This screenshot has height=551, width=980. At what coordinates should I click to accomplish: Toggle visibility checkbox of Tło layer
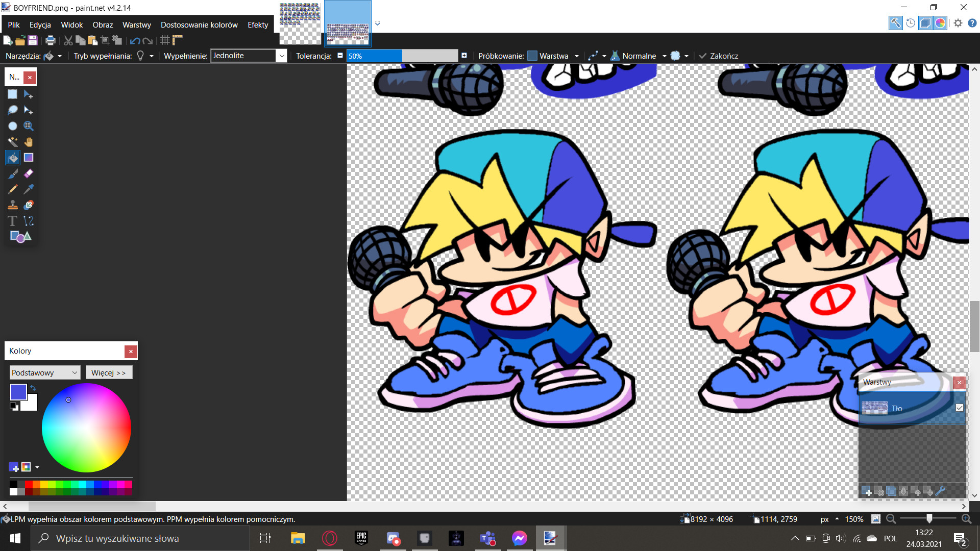coord(959,408)
